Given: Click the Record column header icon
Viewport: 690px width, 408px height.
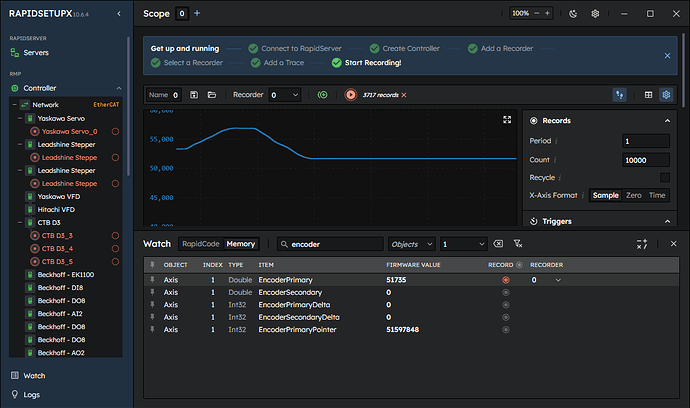Looking at the screenshot, I should [519, 265].
